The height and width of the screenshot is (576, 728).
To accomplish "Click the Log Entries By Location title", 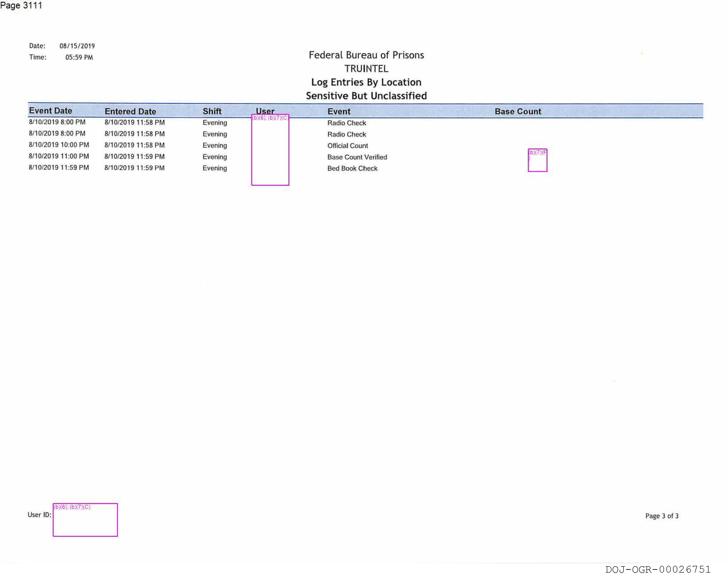I will [366, 82].
